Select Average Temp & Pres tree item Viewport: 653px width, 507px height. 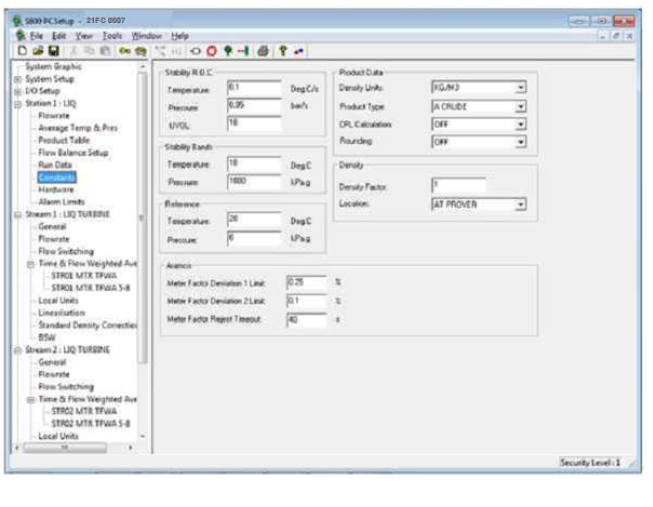[x=77, y=128]
